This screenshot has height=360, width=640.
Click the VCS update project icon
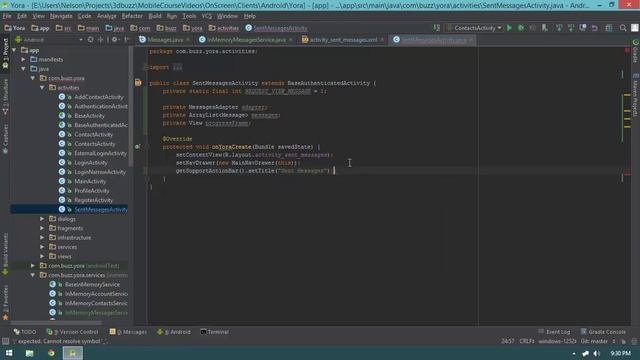pyautogui.click(x=559, y=28)
